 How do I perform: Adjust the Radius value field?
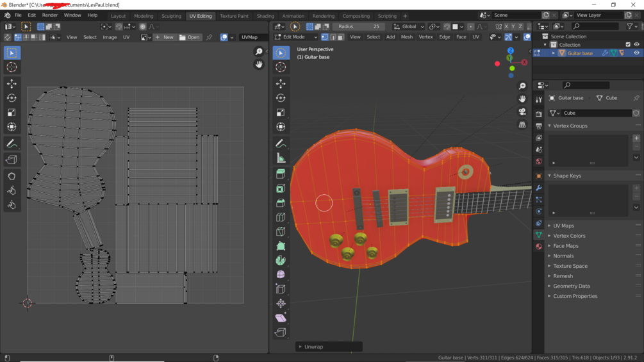click(359, 26)
